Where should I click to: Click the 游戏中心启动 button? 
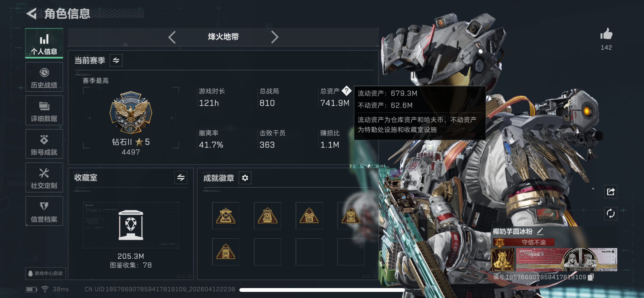click(x=46, y=273)
